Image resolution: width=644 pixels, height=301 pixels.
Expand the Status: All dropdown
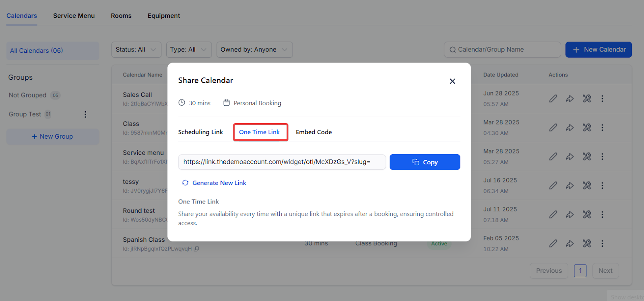pyautogui.click(x=136, y=50)
